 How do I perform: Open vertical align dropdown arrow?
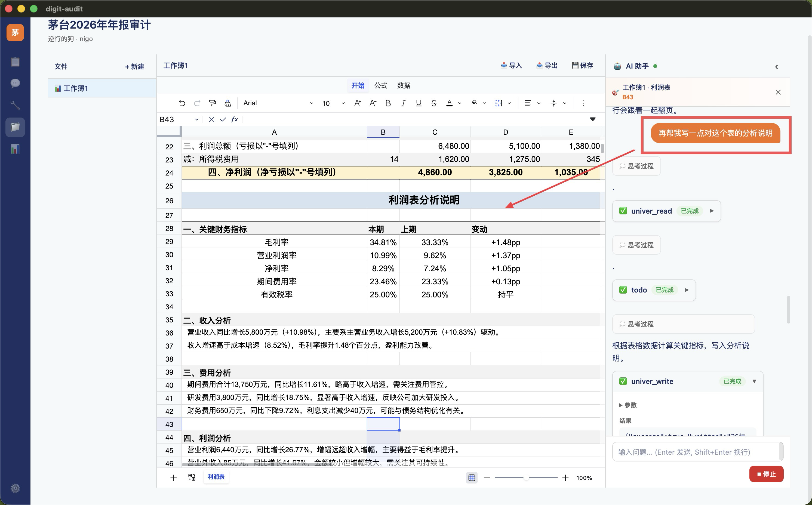(x=564, y=103)
